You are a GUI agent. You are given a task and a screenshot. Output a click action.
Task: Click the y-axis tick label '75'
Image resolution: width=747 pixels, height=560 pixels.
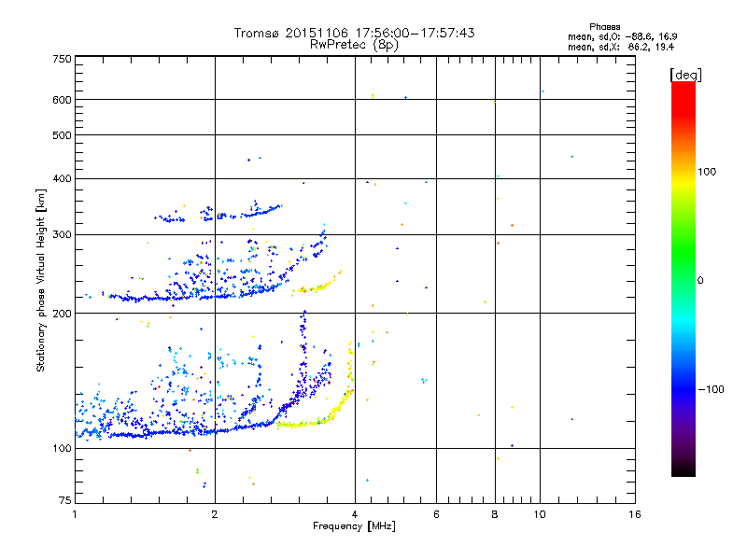(x=65, y=500)
